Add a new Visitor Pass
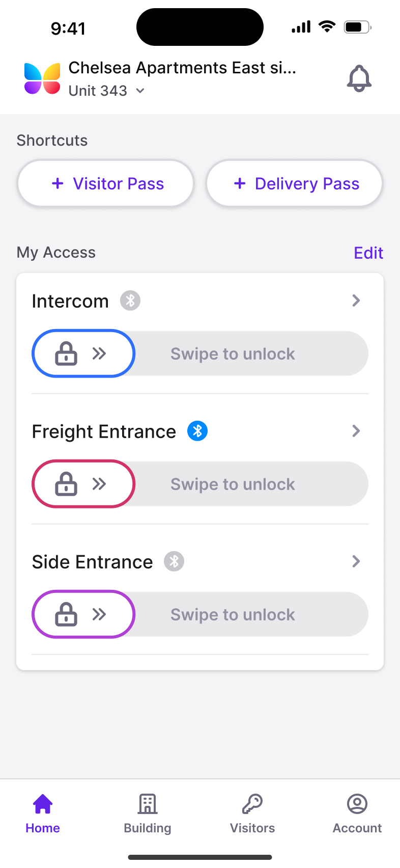This screenshot has width=400, height=868. [x=106, y=183]
